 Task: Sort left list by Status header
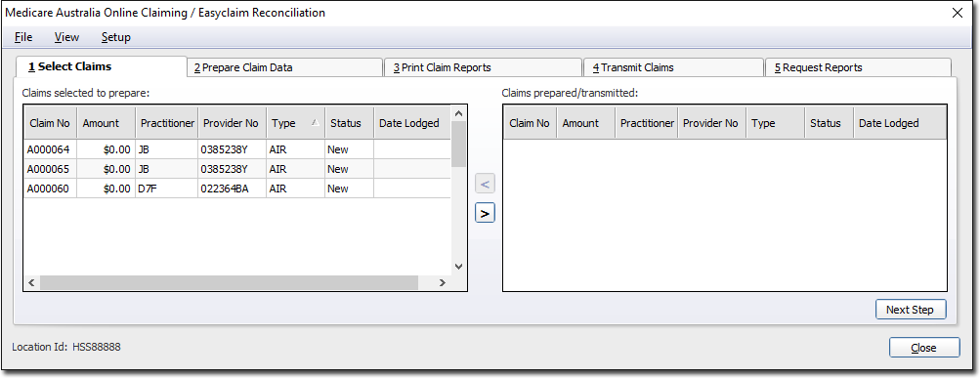pos(350,123)
